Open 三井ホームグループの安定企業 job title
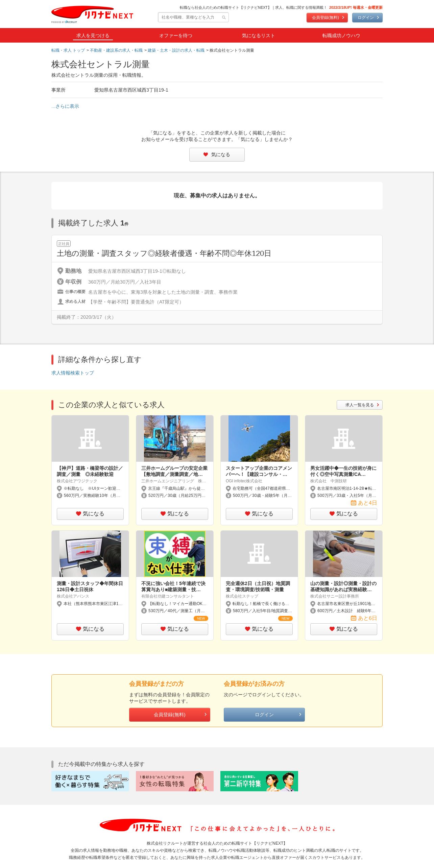434x868 pixels. 174,471
